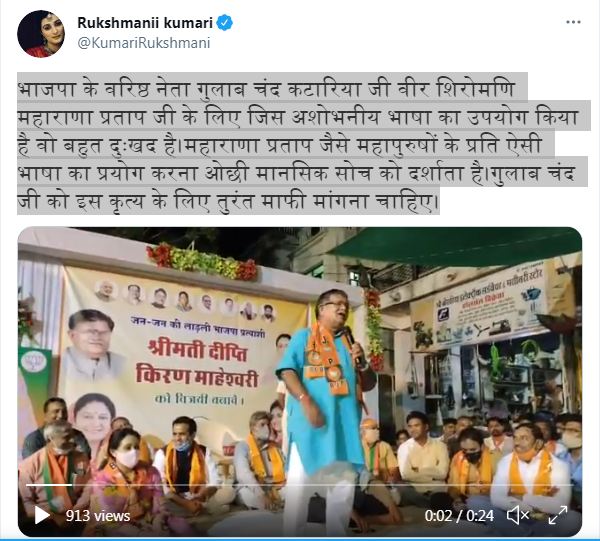Click the flower decoration atop the banner
This screenshot has width=600, height=541.
201,263
